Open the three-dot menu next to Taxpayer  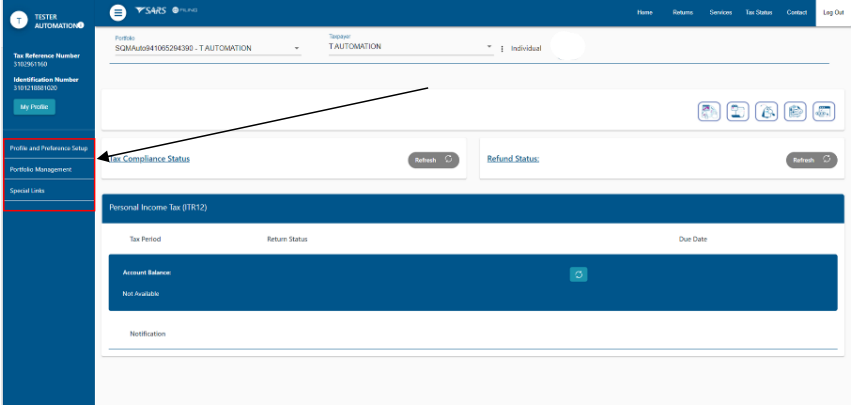point(501,48)
